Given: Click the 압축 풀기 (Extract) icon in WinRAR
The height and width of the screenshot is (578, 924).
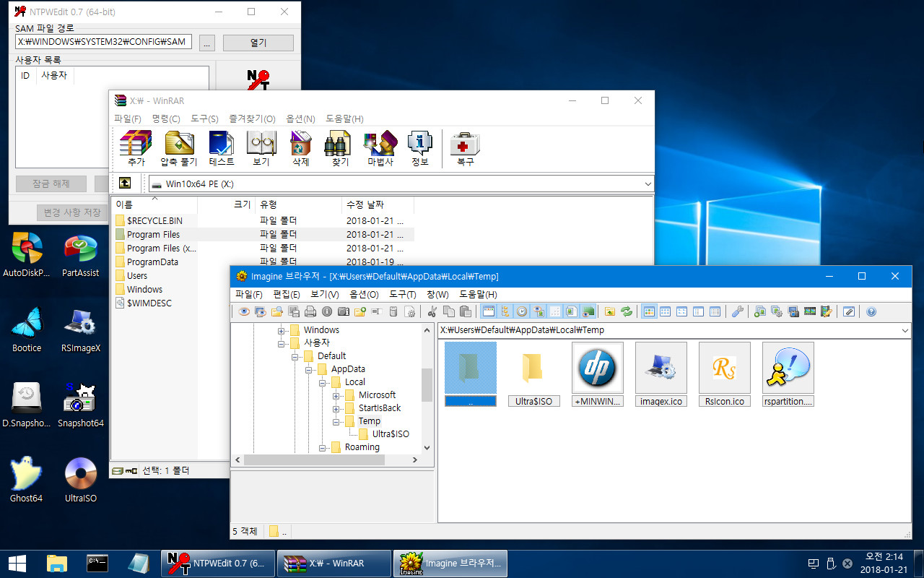Looking at the screenshot, I should (178, 148).
